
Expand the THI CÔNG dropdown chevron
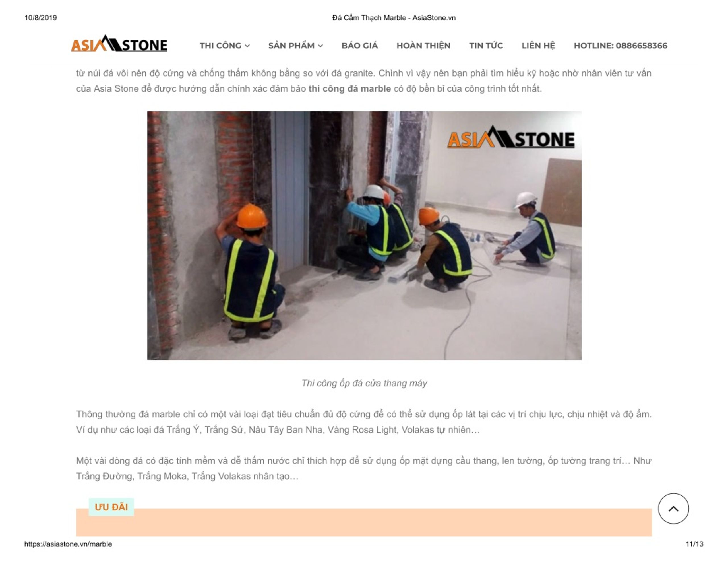pyautogui.click(x=247, y=46)
